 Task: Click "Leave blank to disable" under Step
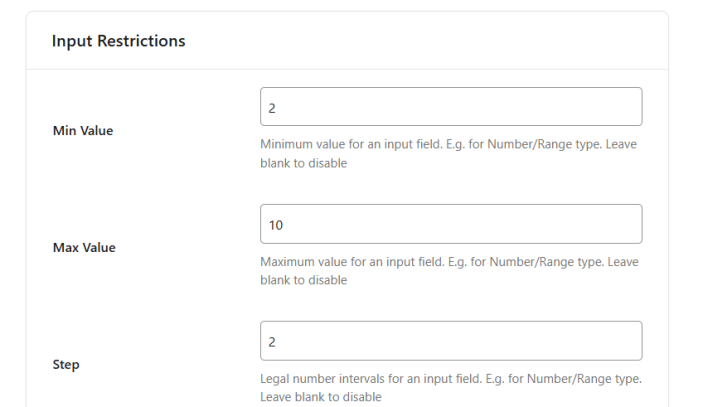(321, 397)
